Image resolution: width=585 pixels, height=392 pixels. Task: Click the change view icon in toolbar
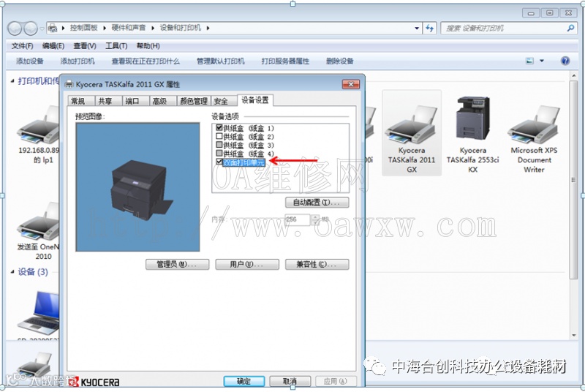click(x=529, y=61)
